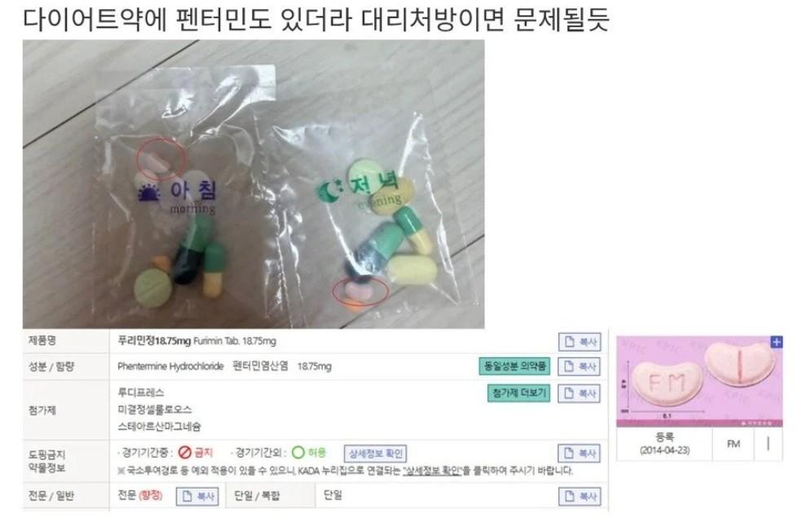812x523 pixels.
Task: Open the diet pill packets photo
Action: (254, 184)
